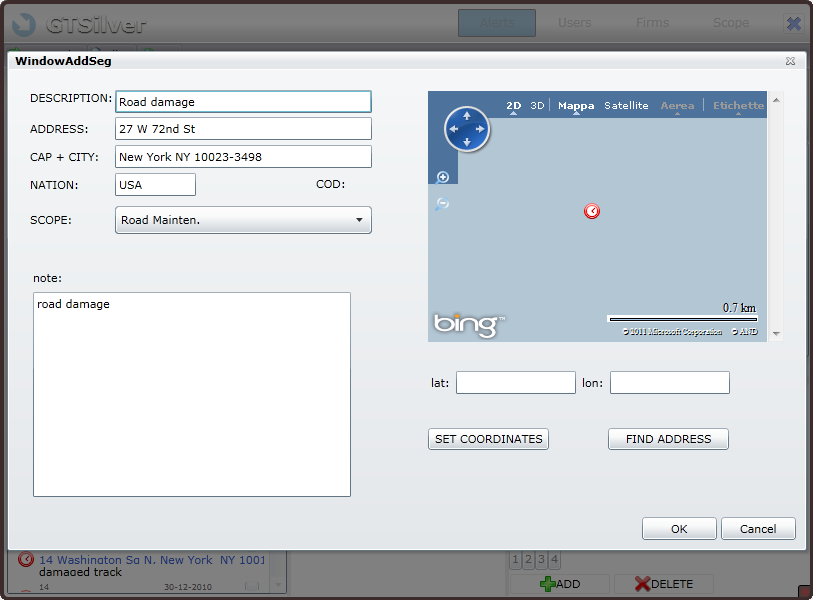The height and width of the screenshot is (600, 813).
Task: Focus the lon input field
Action: (670, 383)
